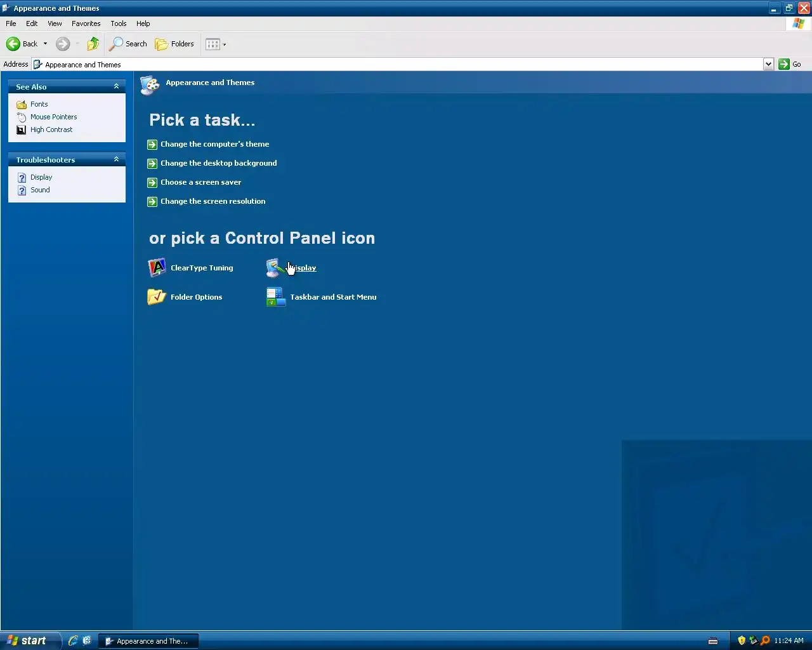812x650 pixels.
Task: Open the Sound troubleshooter link
Action: 40,190
